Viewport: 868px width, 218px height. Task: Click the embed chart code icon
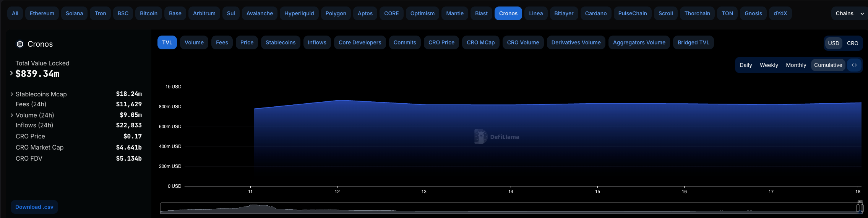(x=854, y=65)
